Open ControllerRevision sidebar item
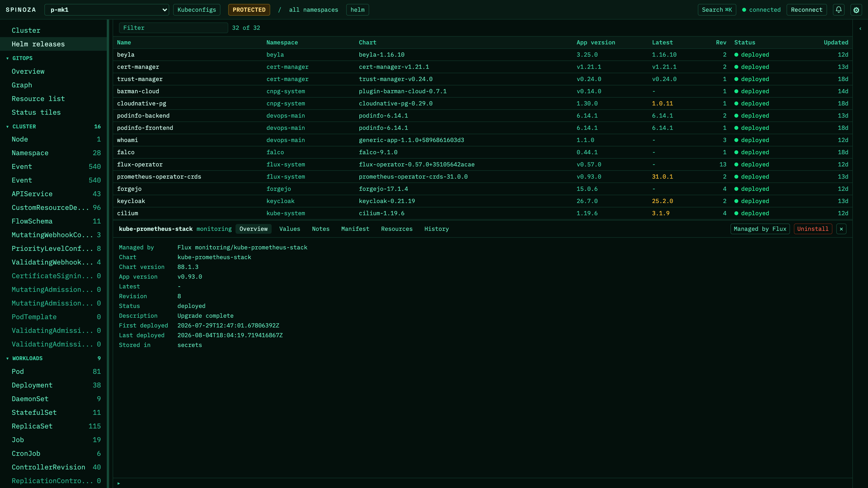The image size is (868, 488). pyautogui.click(x=53, y=467)
